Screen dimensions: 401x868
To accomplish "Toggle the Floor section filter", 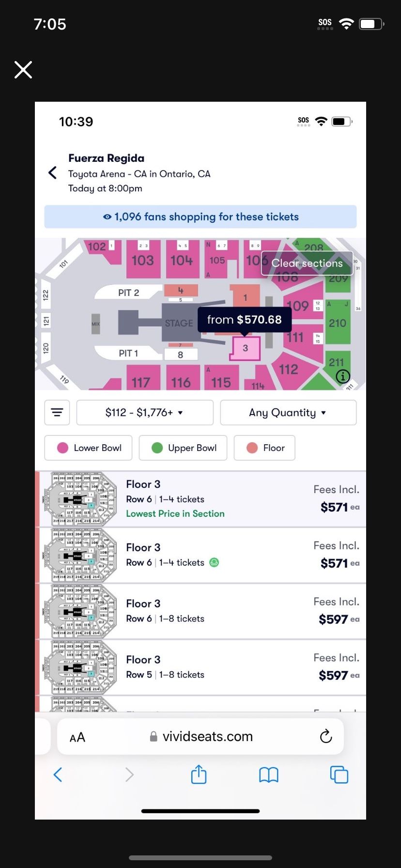I will click(x=264, y=448).
